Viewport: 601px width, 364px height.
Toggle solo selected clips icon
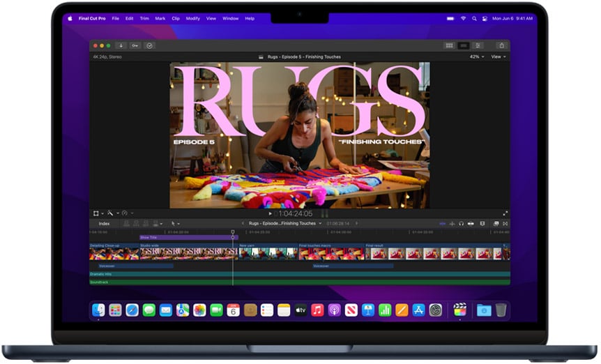click(x=471, y=224)
